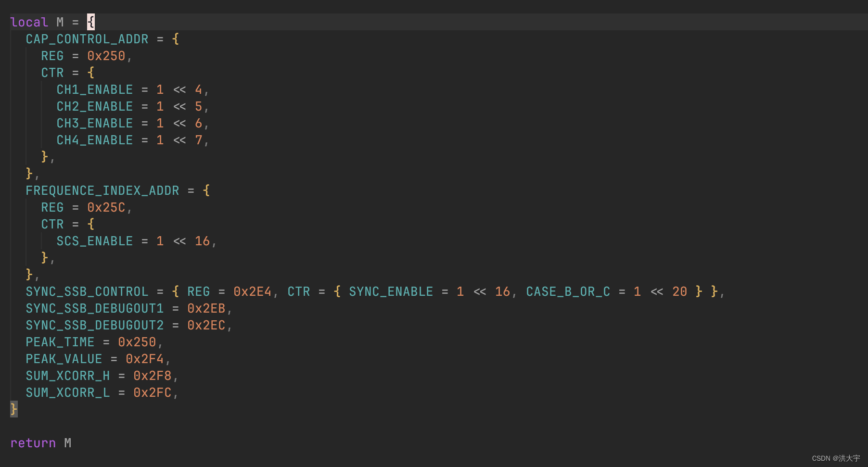Click shift amount 16 on SCS_ENABLE line
The width and height of the screenshot is (868, 467).
[x=203, y=241]
